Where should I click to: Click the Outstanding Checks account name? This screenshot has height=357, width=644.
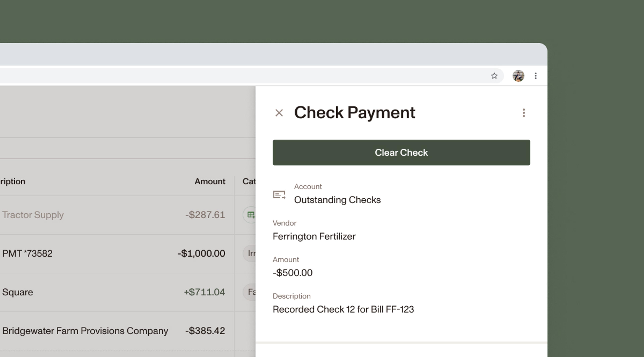click(x=337, y=200)
